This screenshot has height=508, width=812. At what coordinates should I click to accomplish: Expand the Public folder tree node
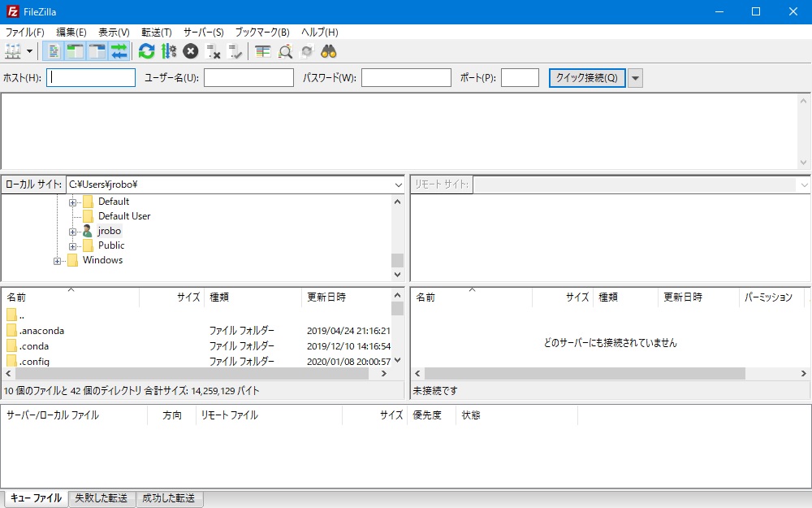coord(72,246)
